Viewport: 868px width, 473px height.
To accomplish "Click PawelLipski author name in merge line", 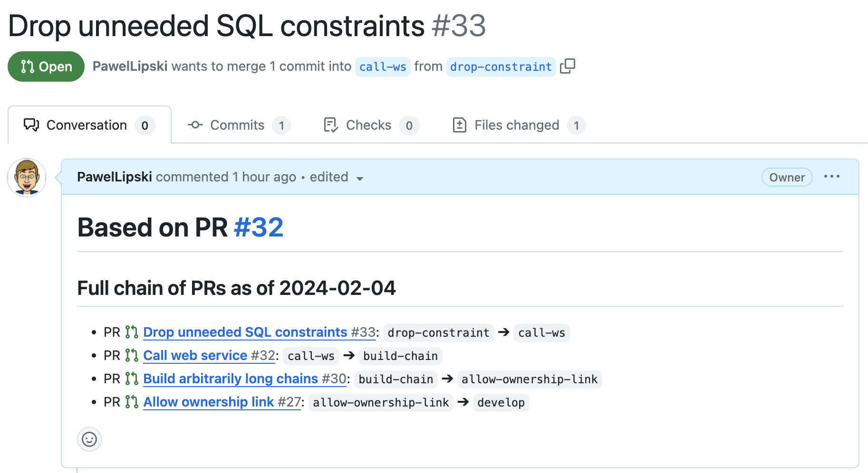I will [x=130, y=66].
